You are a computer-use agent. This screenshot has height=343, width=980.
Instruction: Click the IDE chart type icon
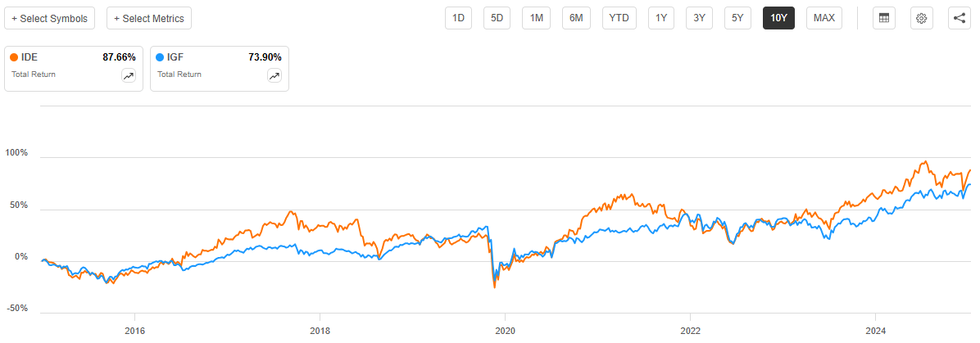tap(129, 75)
